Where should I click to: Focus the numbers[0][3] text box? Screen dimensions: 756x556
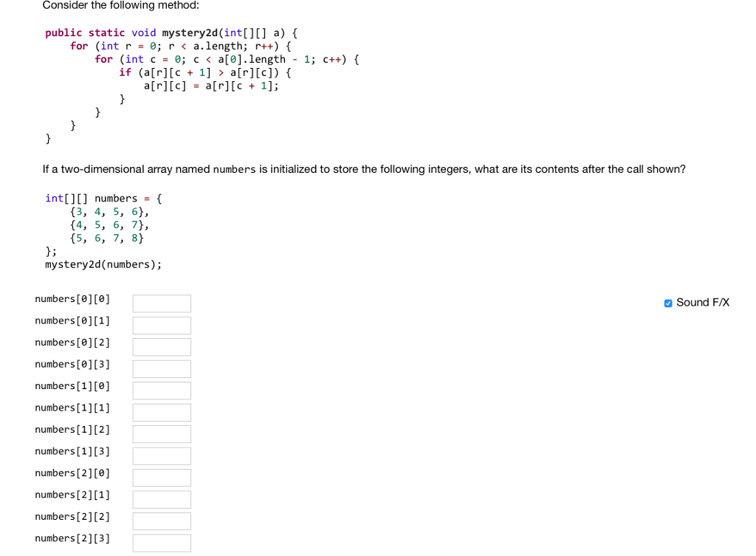point(161,368)
